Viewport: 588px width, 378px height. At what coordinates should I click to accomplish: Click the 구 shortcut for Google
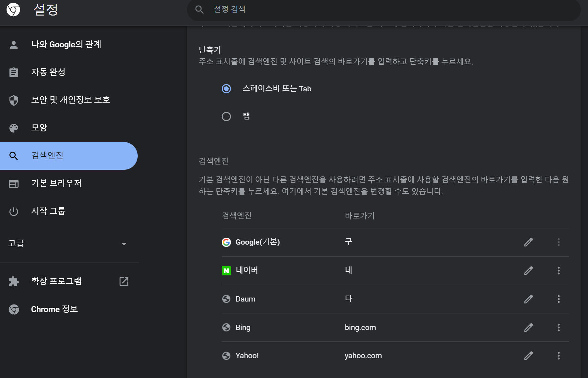348,242
